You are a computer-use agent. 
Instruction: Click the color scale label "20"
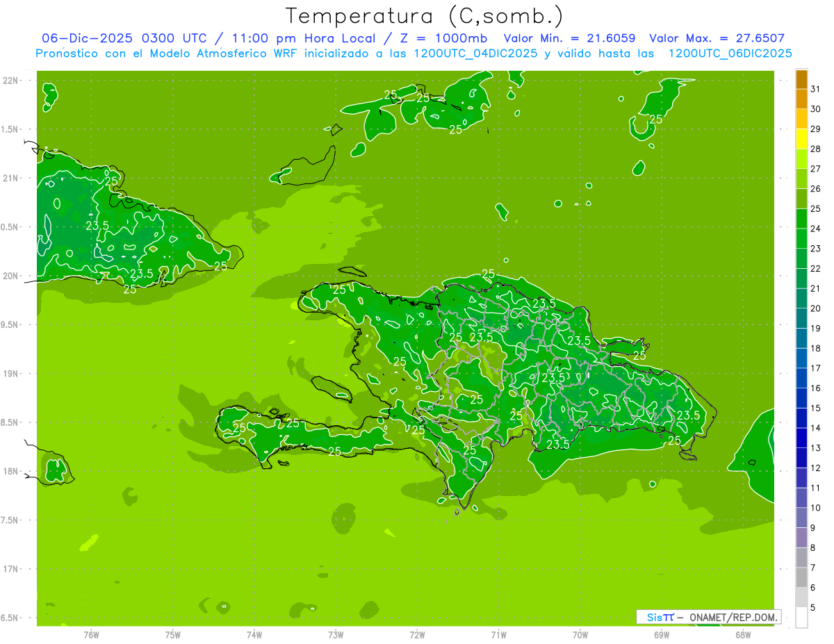click(x=816, y=308)
